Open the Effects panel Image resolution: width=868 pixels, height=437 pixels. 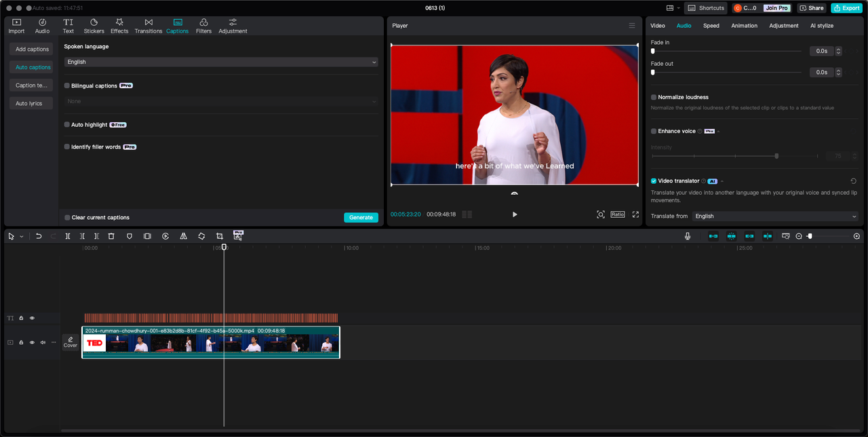[119, 26]
